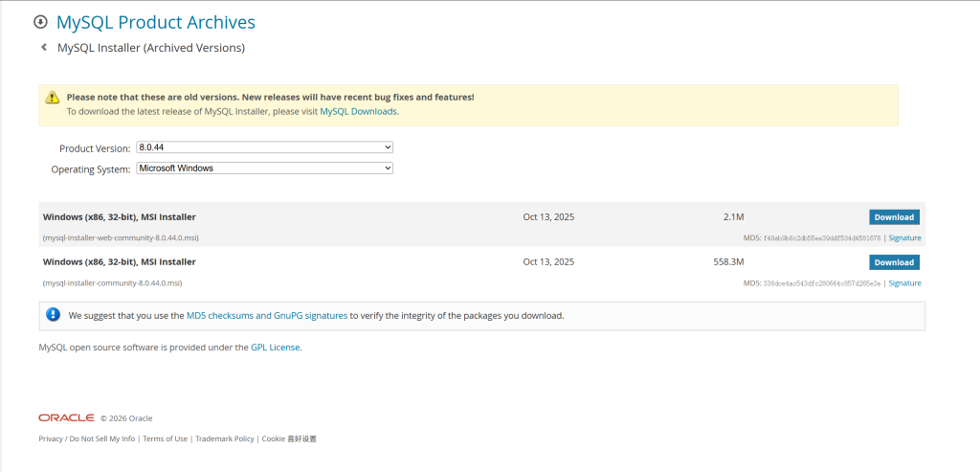Click the back arrow beside MySQL Installer
The height and width of the screenshot is (472, 980).
[x=44, y=47]
